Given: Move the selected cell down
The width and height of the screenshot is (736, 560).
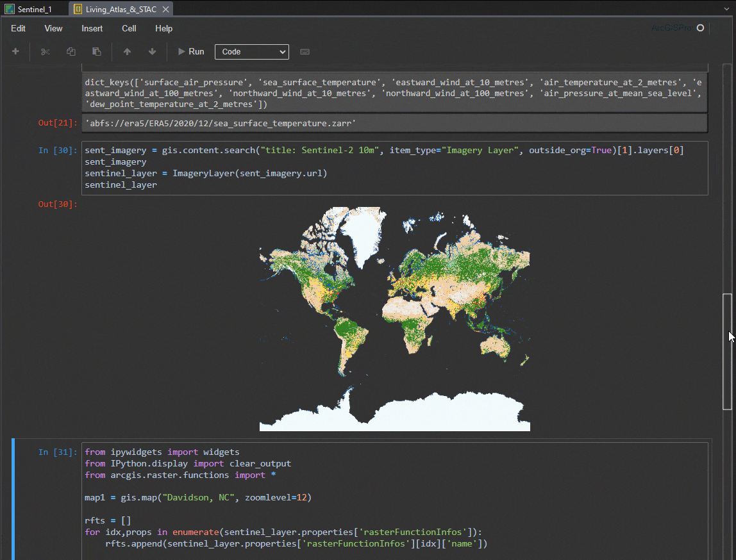Looking at the screenshot, I should (x=153, y=51).
